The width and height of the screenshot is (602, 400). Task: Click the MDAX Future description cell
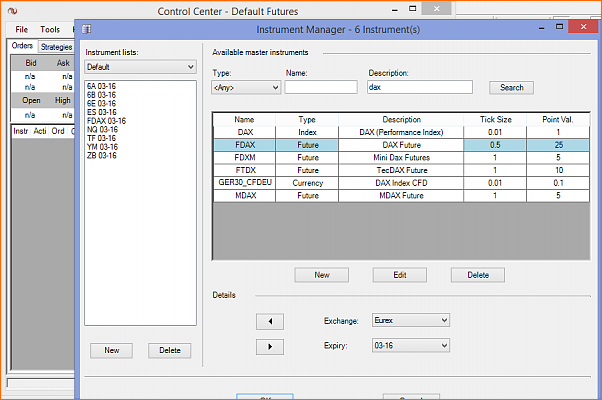point(401,195)
